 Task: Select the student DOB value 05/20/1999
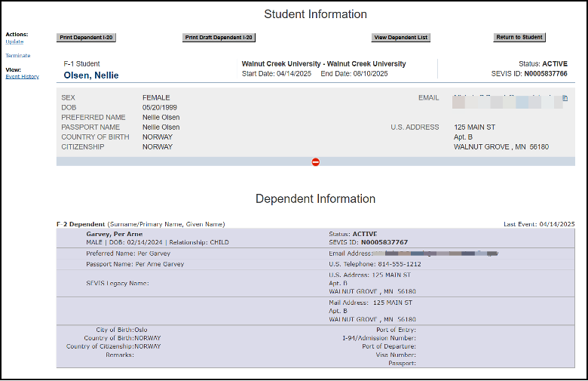click(x=159, y=107)
